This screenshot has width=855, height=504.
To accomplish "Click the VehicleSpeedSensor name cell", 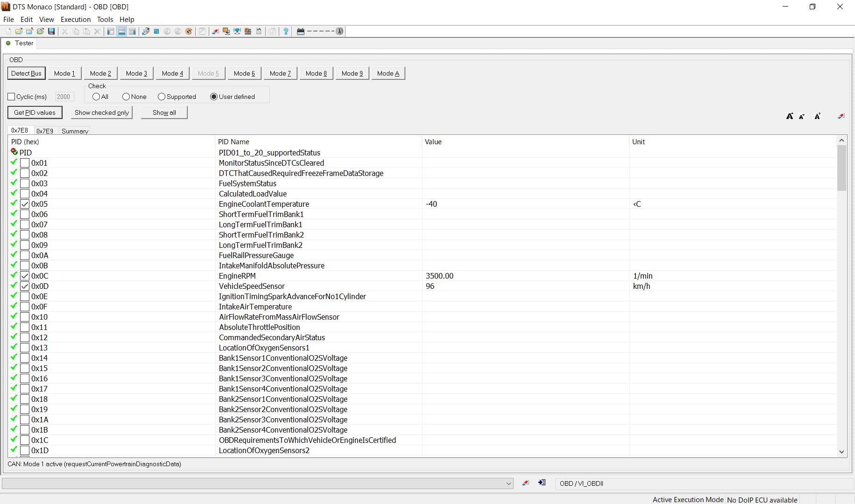I will pyautogui.click(x=318, y=286).
